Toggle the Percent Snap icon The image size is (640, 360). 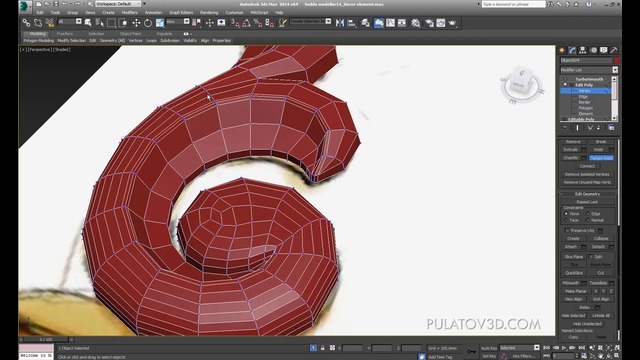(x=258, y=23)
